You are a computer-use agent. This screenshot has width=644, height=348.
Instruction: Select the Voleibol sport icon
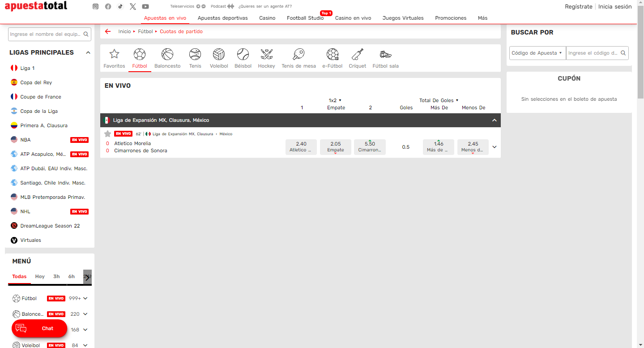coord(219,54)
